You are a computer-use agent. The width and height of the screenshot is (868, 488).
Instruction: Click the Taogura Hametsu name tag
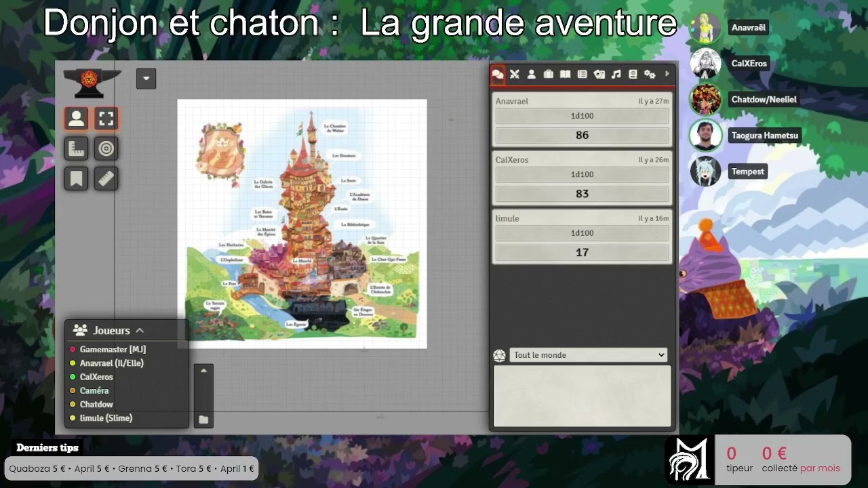pos(765,136)
